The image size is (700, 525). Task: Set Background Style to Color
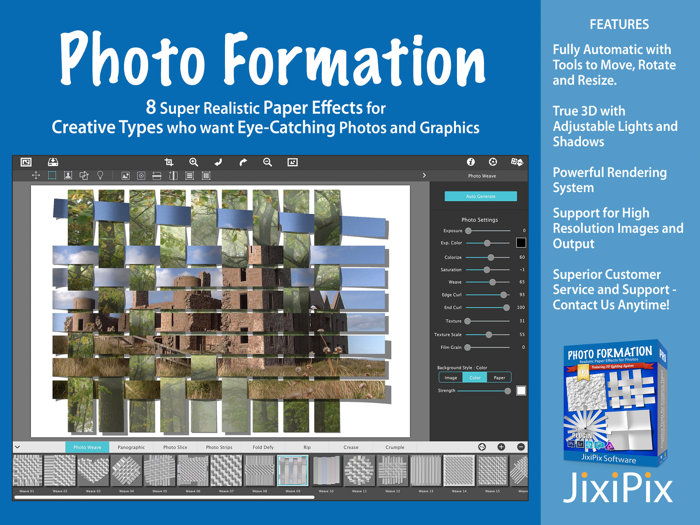pos(475,378)
